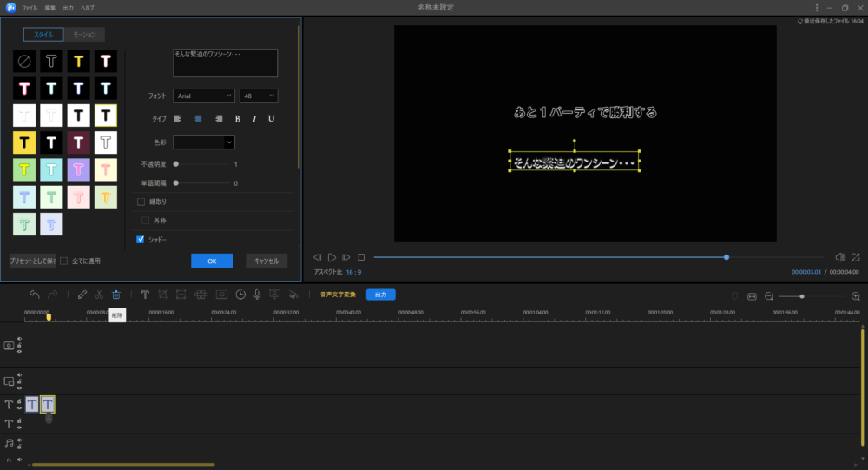Uncheck the シャドー shadow checkbox
Viewport: 868px width, 470px height.
141,240
